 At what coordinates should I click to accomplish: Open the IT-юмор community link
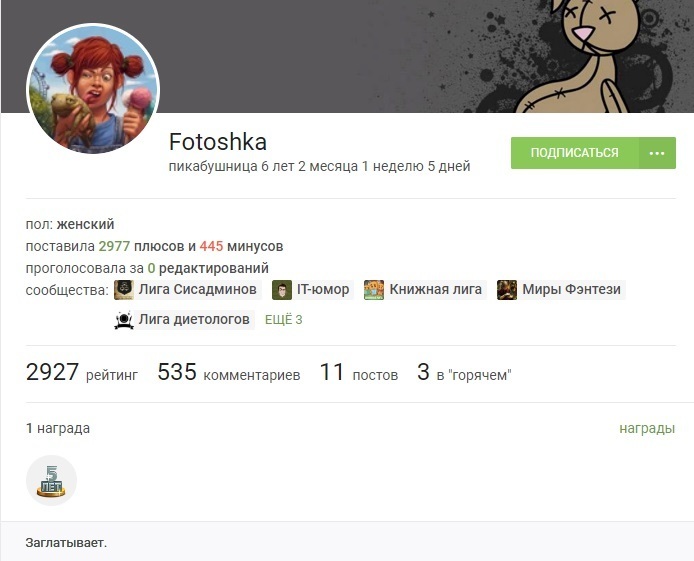pos(323,289)
